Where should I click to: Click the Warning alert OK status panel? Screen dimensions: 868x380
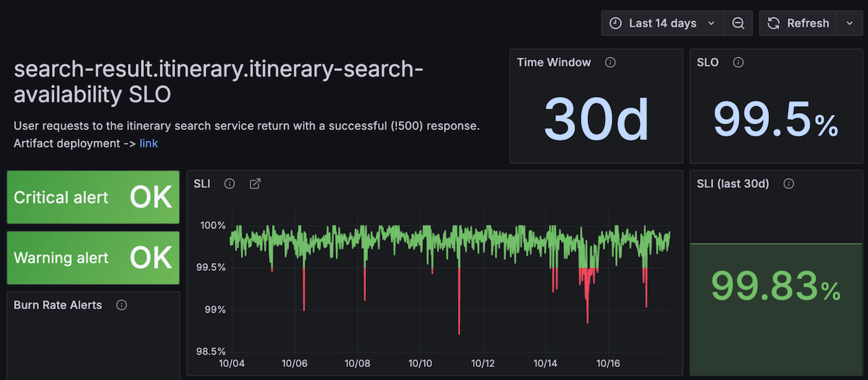93,258
